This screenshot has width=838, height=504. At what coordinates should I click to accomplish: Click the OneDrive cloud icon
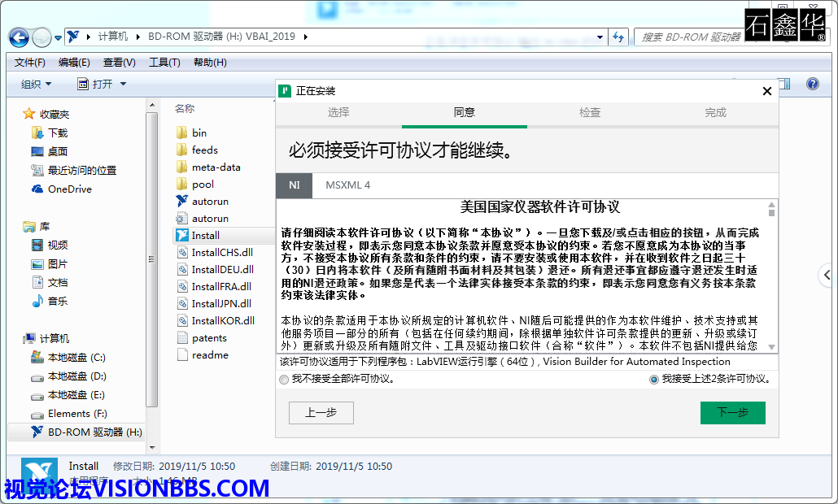coord(37,189)
